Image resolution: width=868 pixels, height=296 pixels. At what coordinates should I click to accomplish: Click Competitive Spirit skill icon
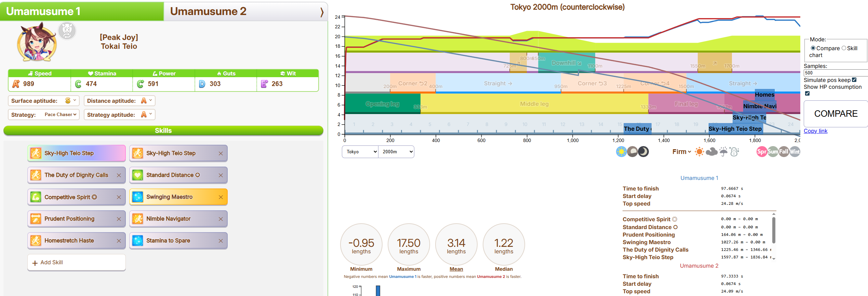click(x=36, y=197)
